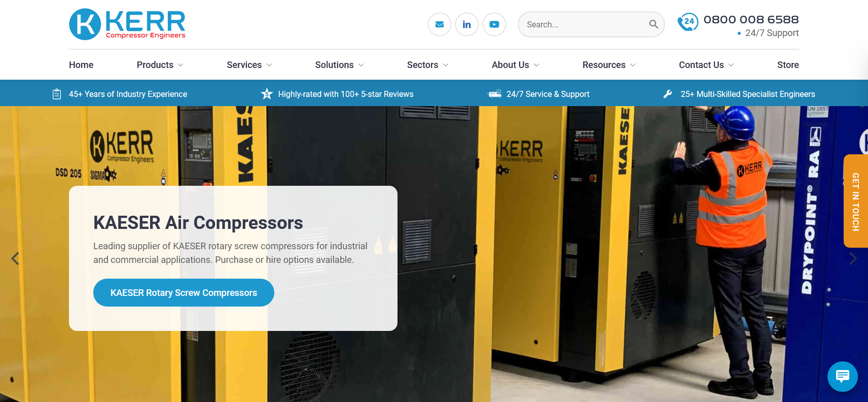Image resolution: width=868 pixels, height=402 pixels.
Task: Select the Products menu label
Action: pos(155,65)
